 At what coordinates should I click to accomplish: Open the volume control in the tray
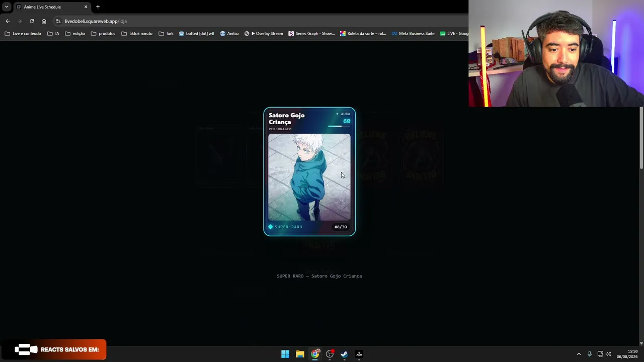coord(608,354)
